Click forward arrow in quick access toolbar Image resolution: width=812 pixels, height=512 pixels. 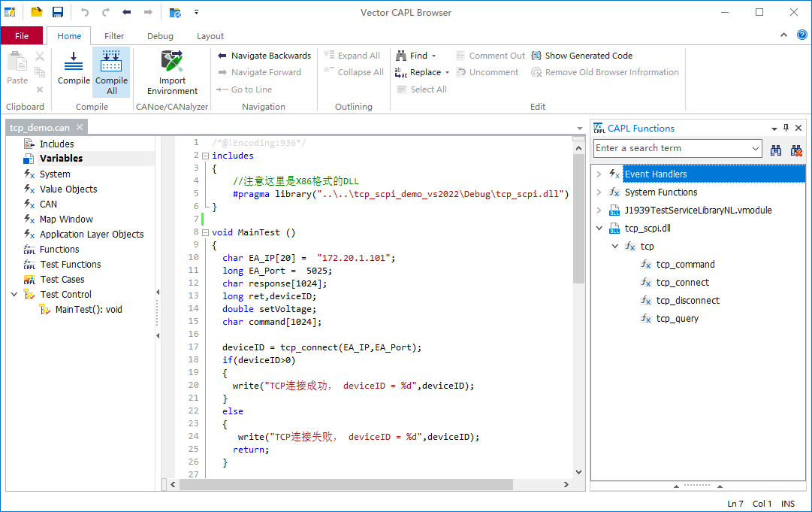(x=148, y=12)
